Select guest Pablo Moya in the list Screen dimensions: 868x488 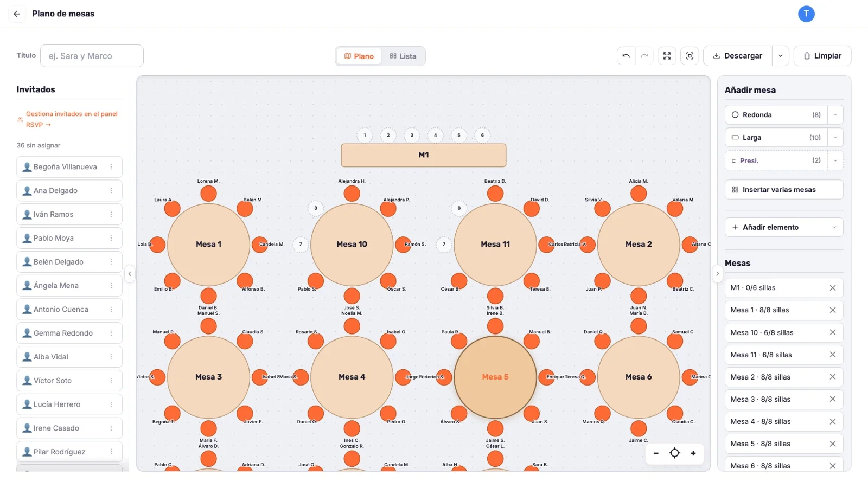[x=69, y=238]
